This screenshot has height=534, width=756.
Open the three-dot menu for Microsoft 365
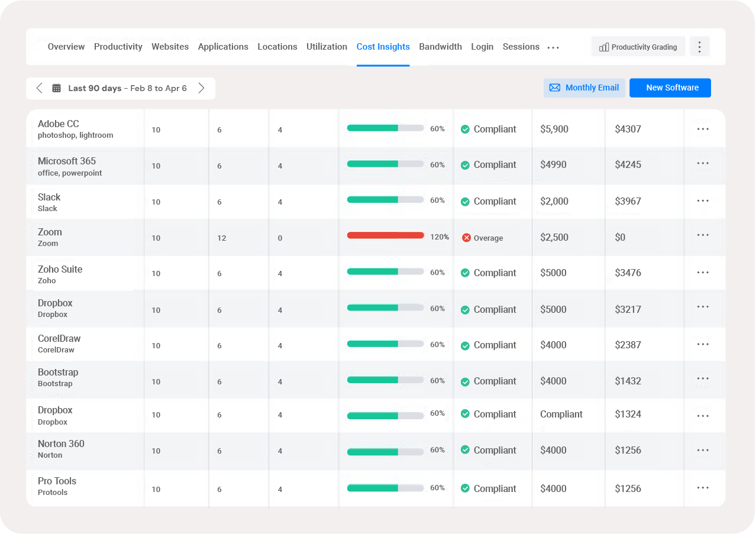tap(703, 164)
